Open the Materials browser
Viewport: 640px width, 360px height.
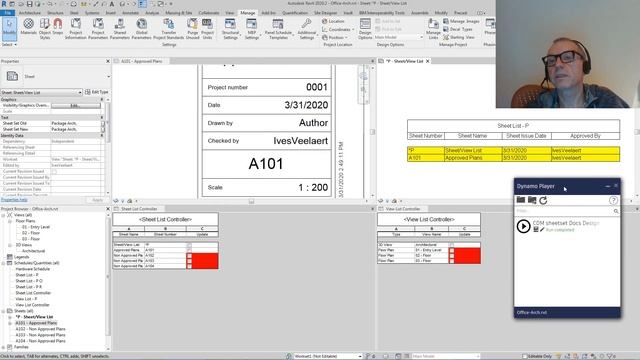click(29, 28)
